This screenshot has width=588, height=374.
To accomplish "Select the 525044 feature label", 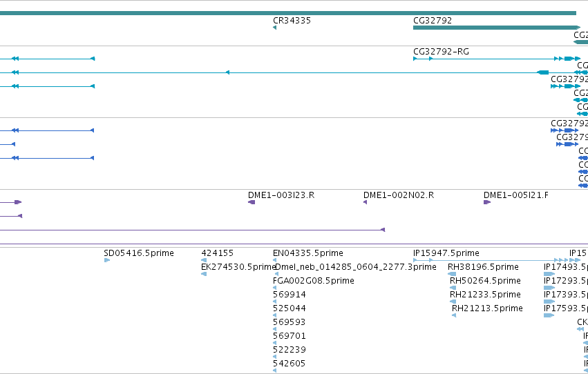I will pyautogui.click(x=290, y=308).
